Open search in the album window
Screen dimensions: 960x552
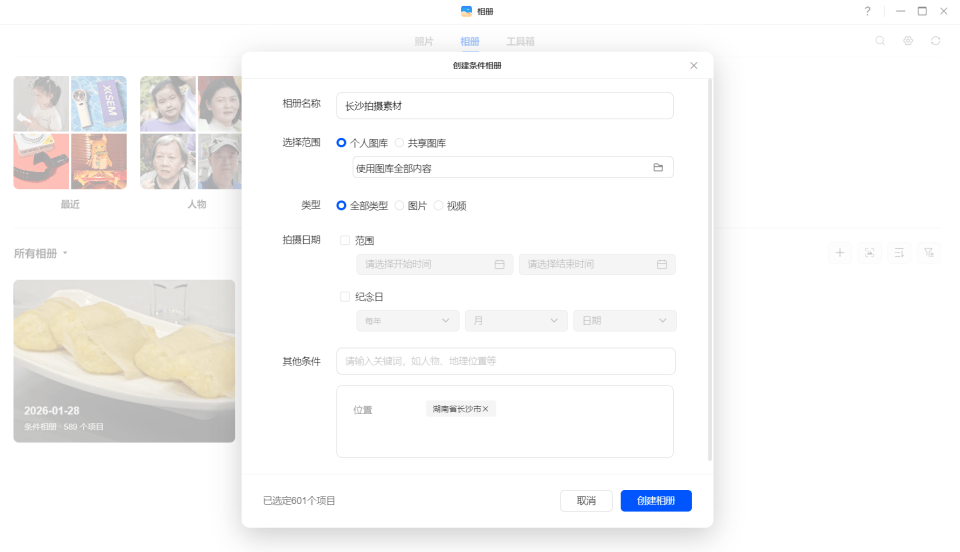coord(880,41)
